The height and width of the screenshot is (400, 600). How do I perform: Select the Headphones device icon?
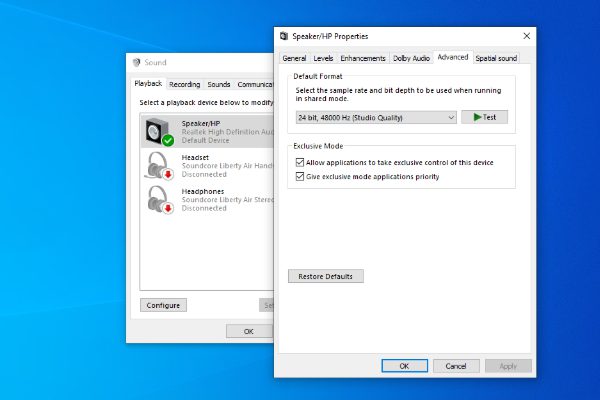click(159, 199)
